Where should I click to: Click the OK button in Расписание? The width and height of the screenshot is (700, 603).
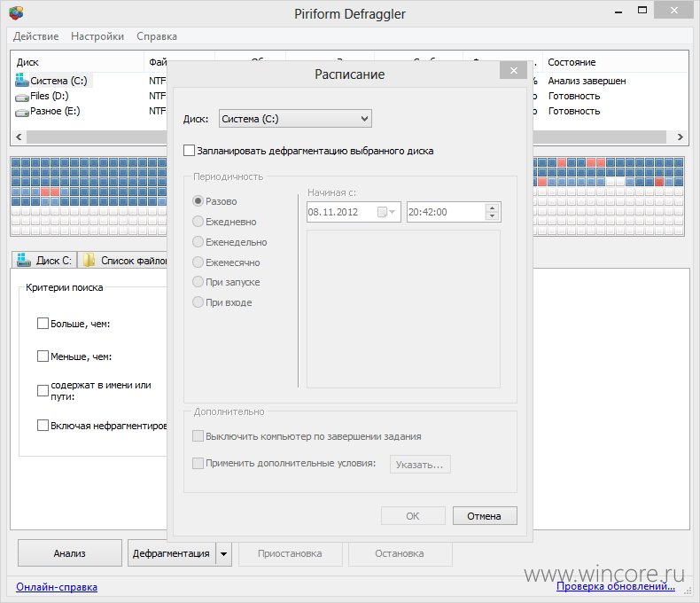(413, 516)
